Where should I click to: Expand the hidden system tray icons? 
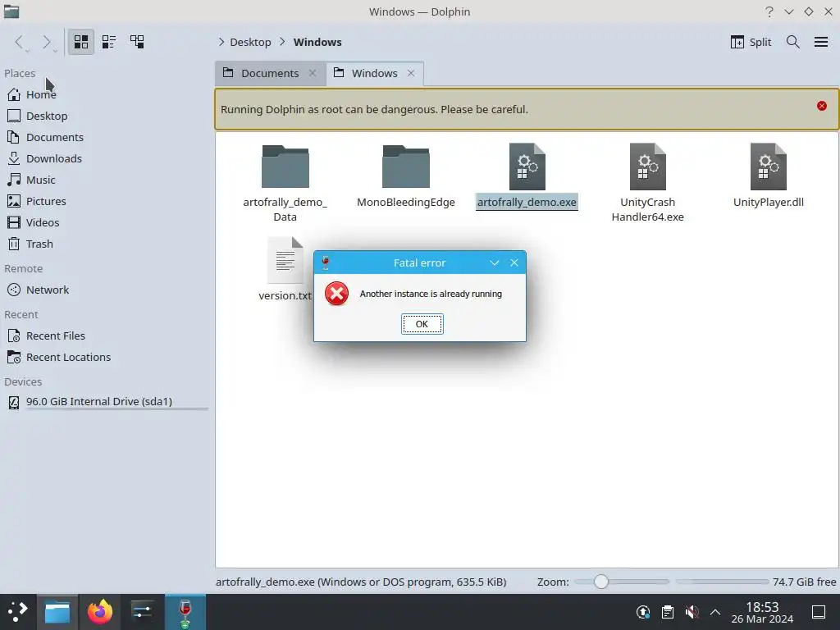(x=715, y=612)
